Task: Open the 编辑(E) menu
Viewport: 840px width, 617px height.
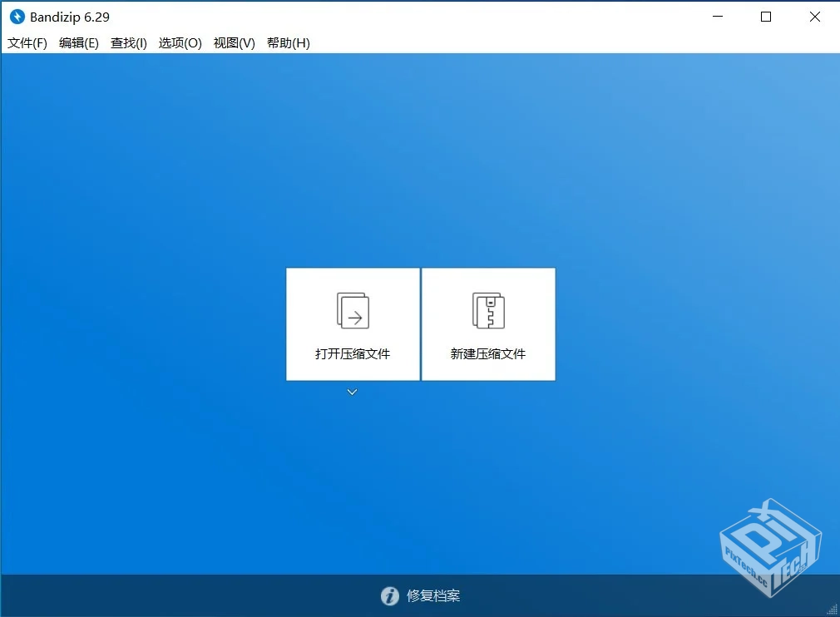Action: 78,42
